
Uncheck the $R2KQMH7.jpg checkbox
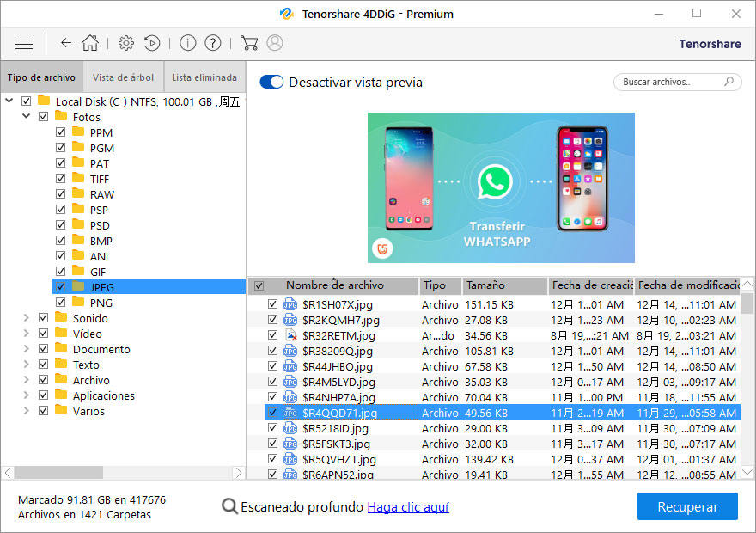point(273,320)
